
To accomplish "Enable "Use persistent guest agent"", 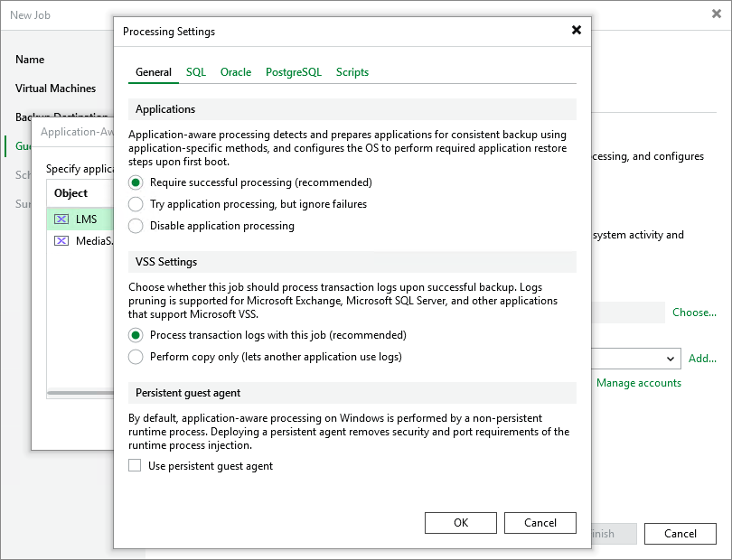I will point(135,464).
